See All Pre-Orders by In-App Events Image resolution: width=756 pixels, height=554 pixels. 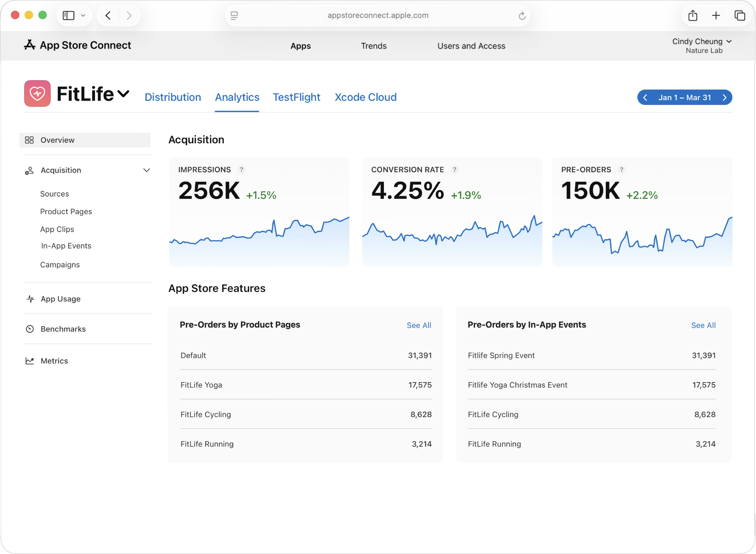click(x=703, y=325)
